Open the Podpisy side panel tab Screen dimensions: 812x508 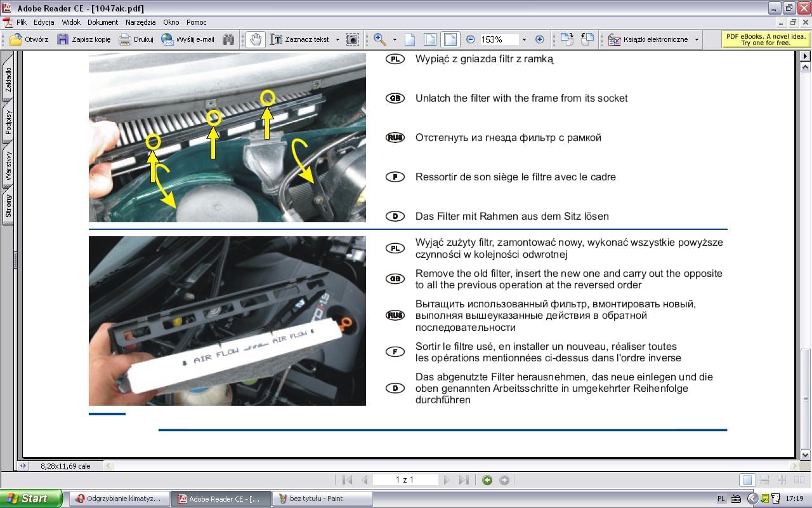tap(8, 121)
